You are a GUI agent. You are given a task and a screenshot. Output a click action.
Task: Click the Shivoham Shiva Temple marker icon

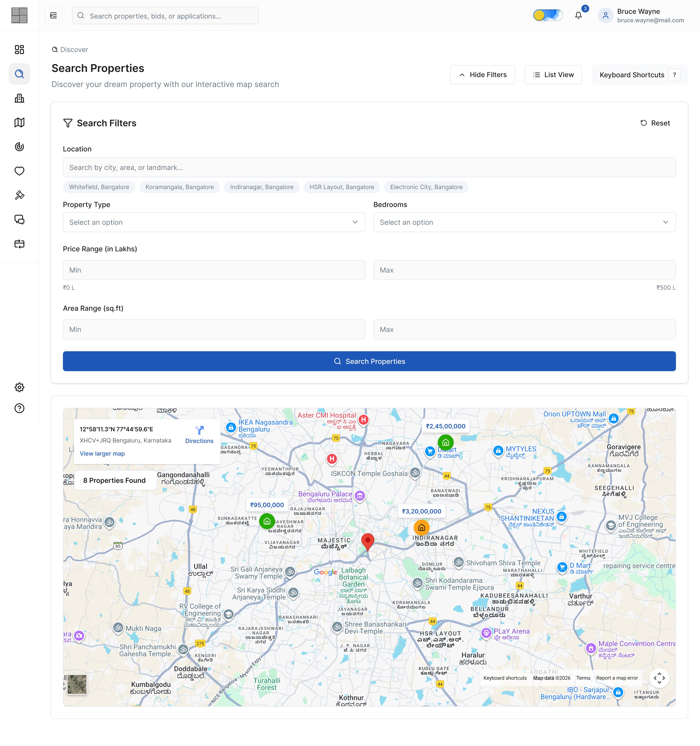pos(459,562)
